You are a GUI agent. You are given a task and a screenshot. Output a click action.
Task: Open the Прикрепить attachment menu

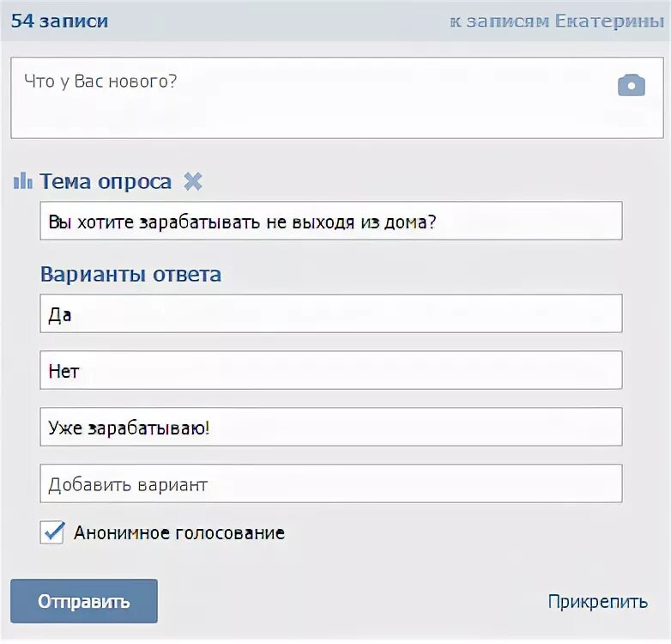[x=598, y=602]
